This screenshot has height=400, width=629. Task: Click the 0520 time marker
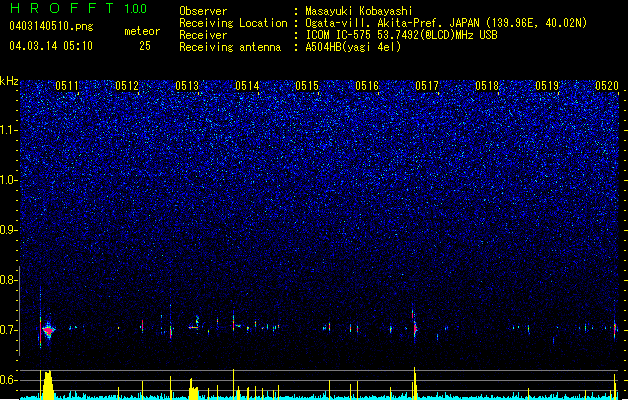point(607,86)
